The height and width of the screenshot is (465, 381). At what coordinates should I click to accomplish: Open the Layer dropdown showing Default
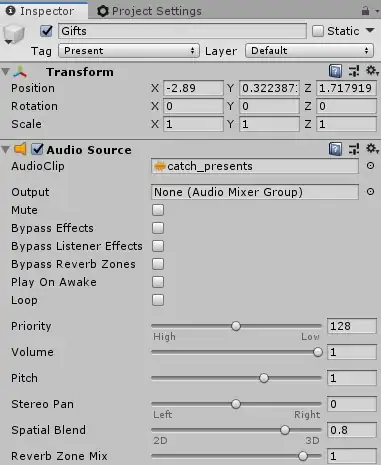coord(309,51)
